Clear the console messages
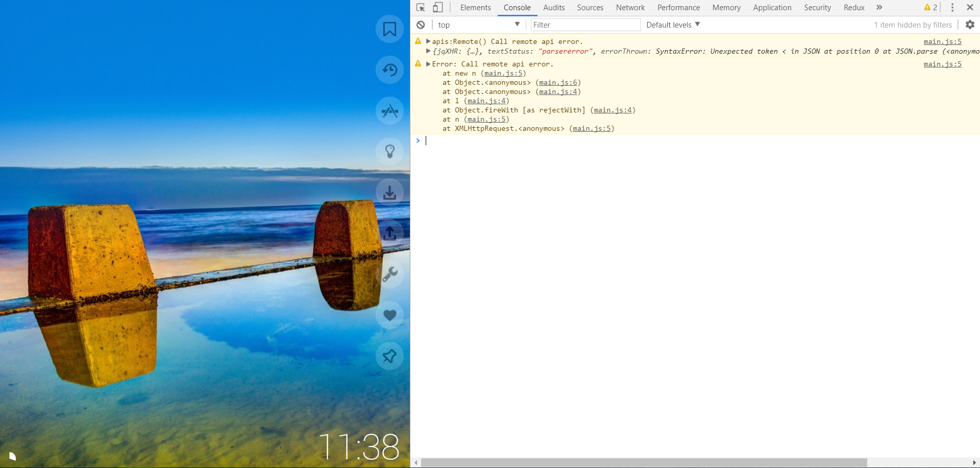The height and width of the screenshot is (468, 980). coord(421,25)
